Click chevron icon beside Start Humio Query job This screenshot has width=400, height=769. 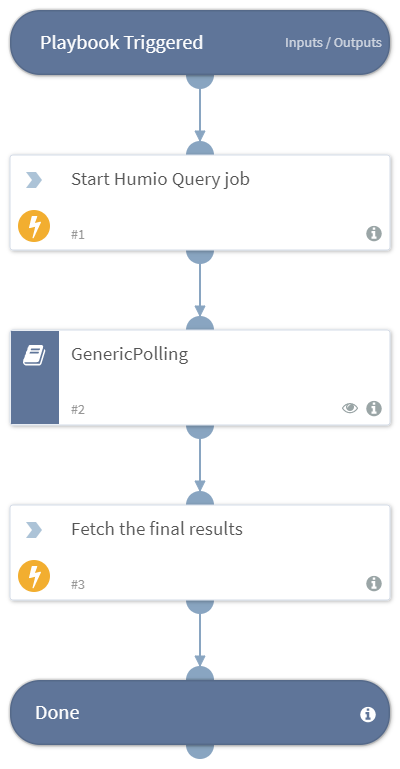coord(34,180)
